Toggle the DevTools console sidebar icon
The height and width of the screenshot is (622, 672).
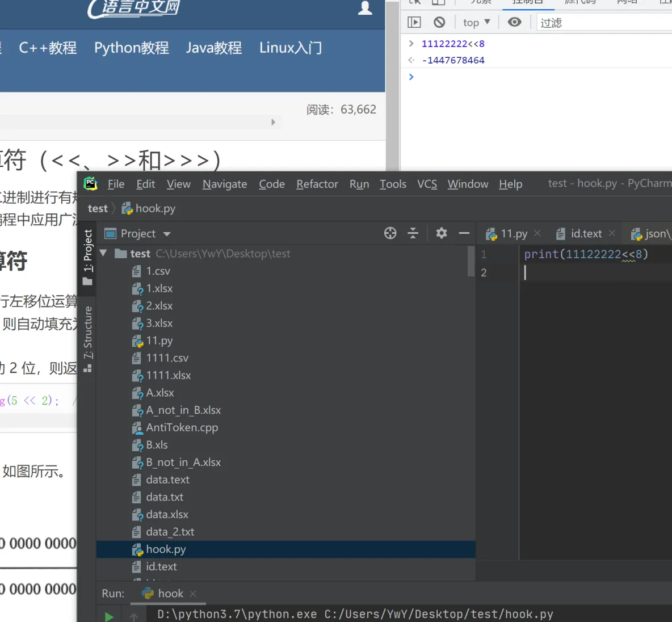[414, 22]
